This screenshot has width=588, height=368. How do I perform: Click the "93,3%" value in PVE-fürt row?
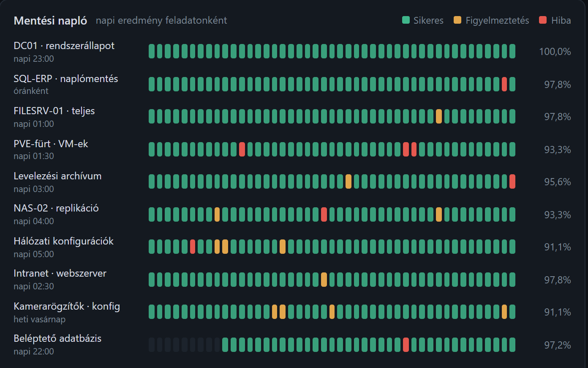coord(558,150)
